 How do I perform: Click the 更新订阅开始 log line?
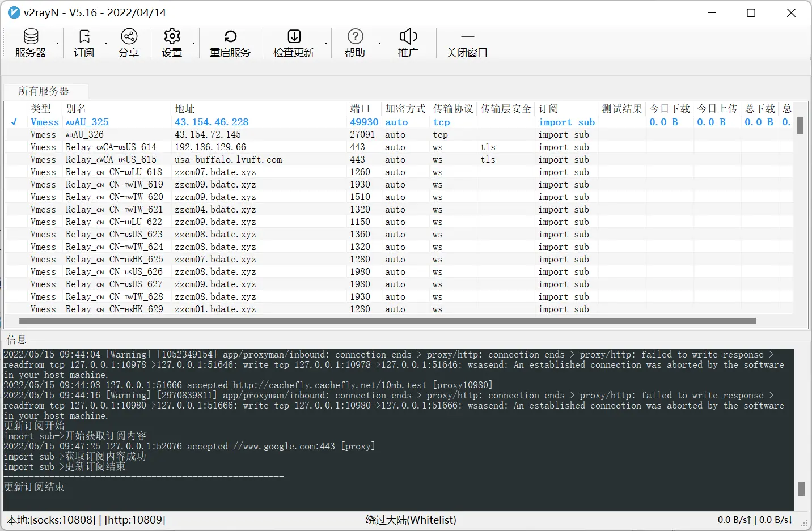coord(34,426)
